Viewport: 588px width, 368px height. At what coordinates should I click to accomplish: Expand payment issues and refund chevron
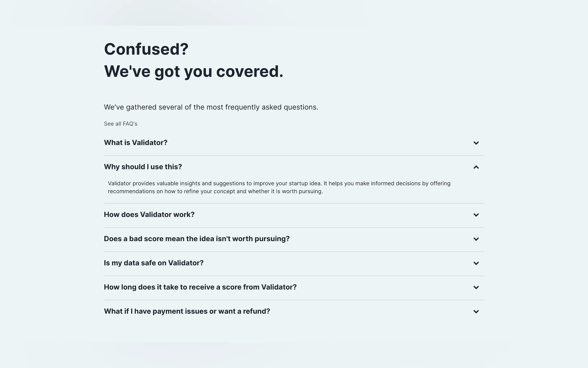click(476, 311)
